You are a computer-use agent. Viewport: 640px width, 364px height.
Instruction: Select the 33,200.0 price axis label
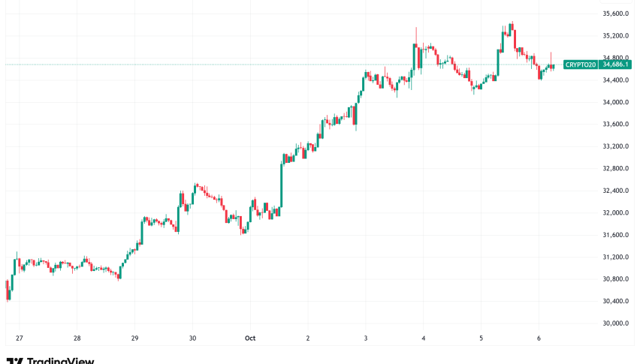point(615,146)
